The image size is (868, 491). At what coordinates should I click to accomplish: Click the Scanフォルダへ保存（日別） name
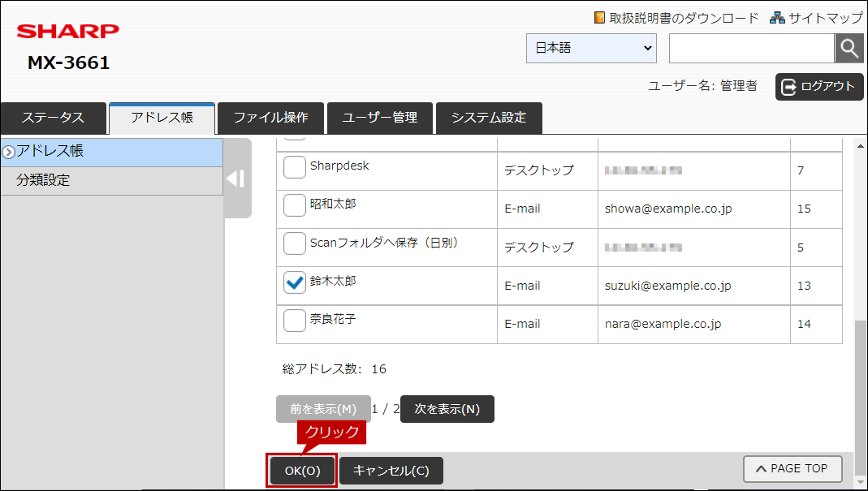385,243
